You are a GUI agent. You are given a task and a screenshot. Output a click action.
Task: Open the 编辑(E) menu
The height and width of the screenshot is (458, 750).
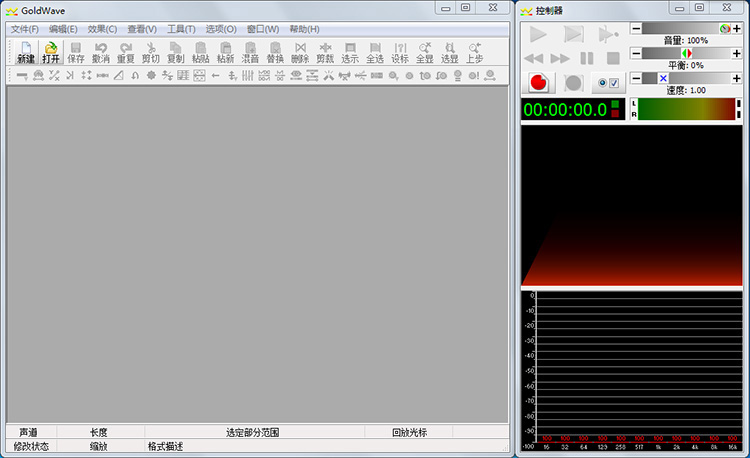[x=63, y=29]
